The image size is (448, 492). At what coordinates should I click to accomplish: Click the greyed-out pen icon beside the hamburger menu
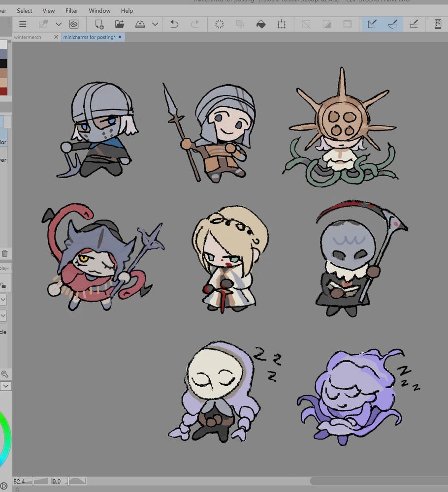tap(43, 24)
